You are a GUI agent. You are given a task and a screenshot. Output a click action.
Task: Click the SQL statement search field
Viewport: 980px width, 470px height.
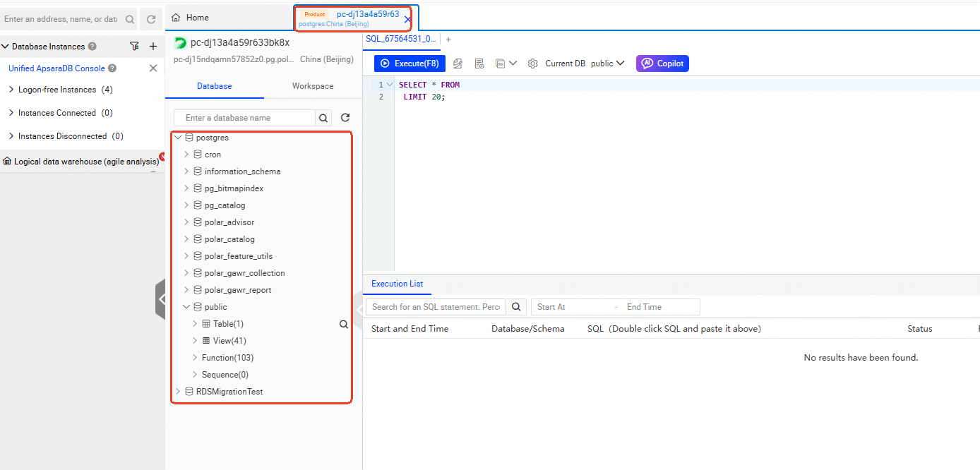[x=436, y=307]
